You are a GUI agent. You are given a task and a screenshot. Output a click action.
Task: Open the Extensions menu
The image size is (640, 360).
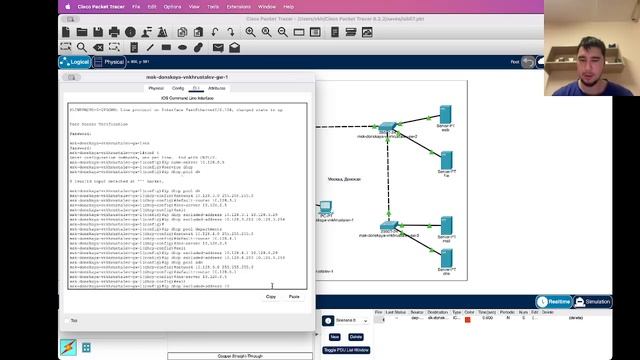tap(239, 7)
